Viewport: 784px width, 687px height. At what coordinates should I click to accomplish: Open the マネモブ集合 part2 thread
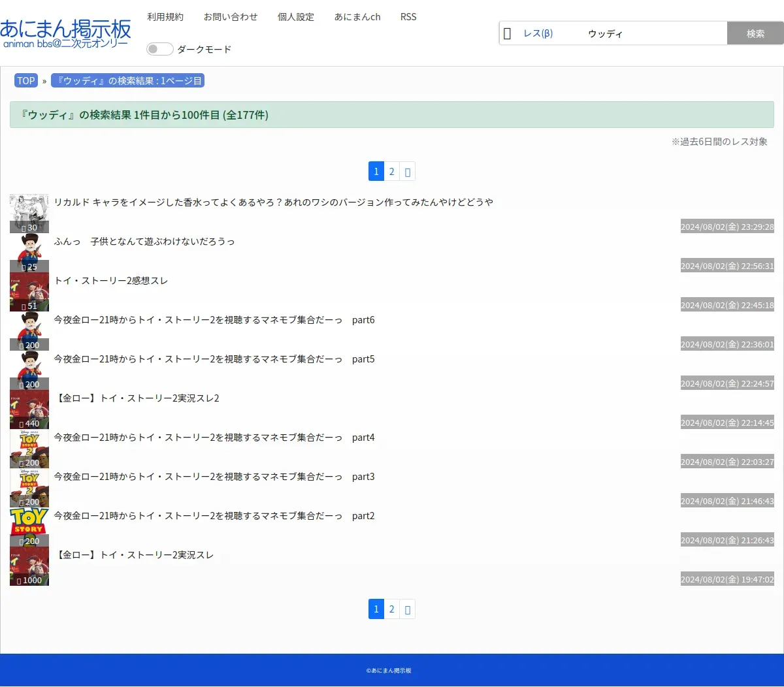click(x=214, y=516)
